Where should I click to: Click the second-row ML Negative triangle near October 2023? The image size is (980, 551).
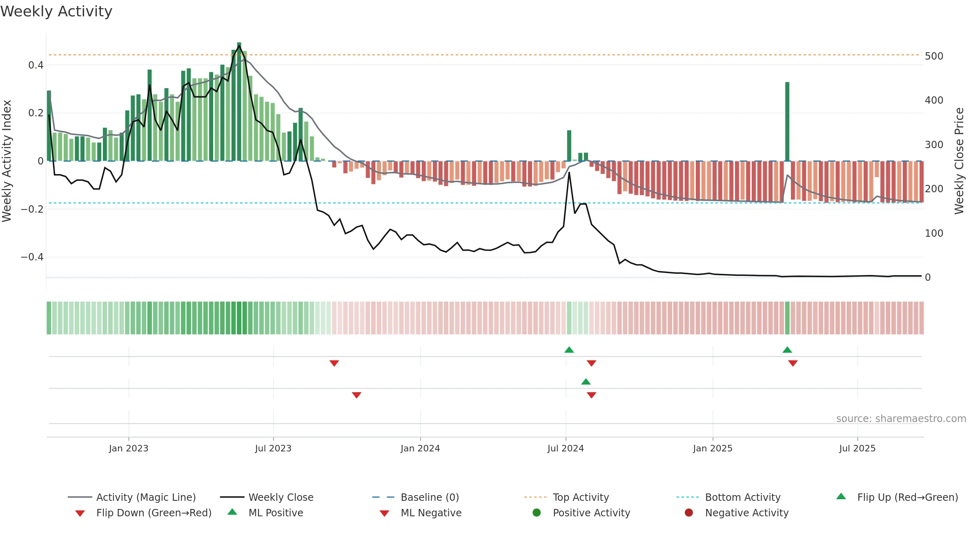click(356, 395)
